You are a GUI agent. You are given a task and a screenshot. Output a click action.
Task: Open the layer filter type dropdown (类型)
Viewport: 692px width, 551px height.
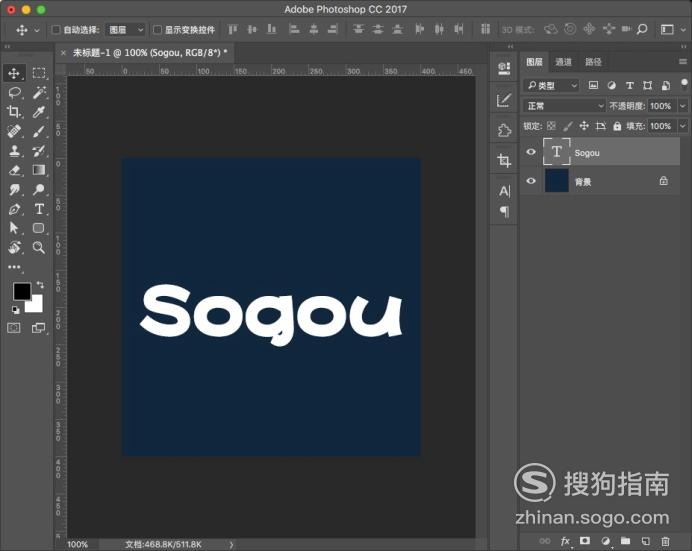coord(552,85)
